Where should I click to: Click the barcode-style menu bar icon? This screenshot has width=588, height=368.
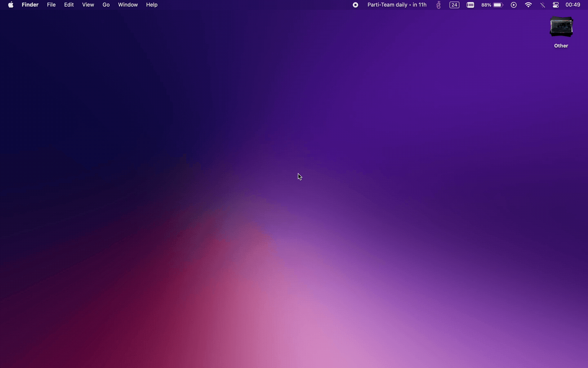point(470,5)
